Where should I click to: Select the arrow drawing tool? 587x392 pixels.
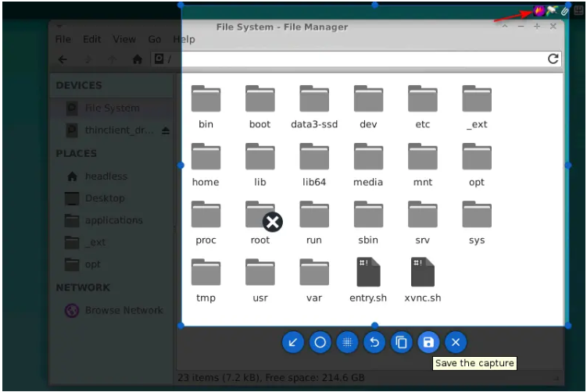tap(293, 342)
